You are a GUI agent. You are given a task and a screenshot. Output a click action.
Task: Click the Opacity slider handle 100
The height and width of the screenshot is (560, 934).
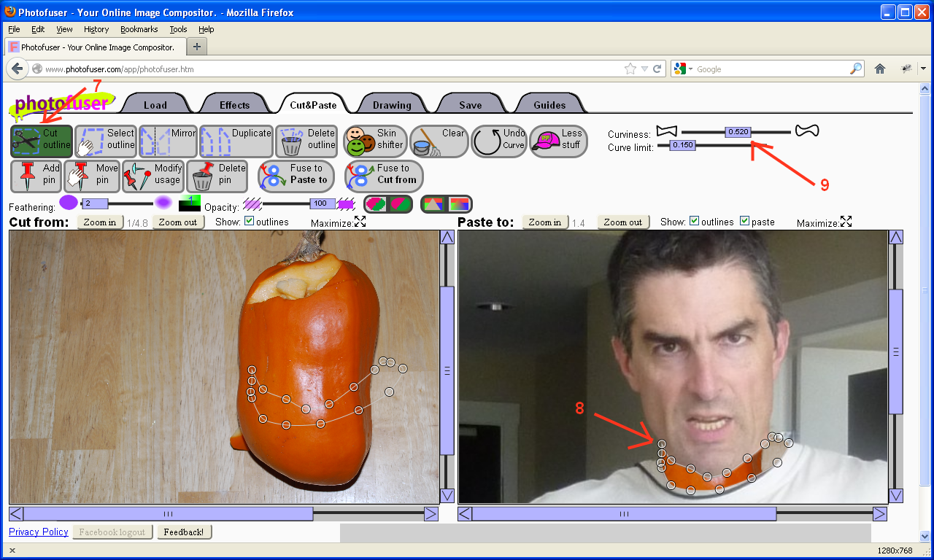click(323, 203)
